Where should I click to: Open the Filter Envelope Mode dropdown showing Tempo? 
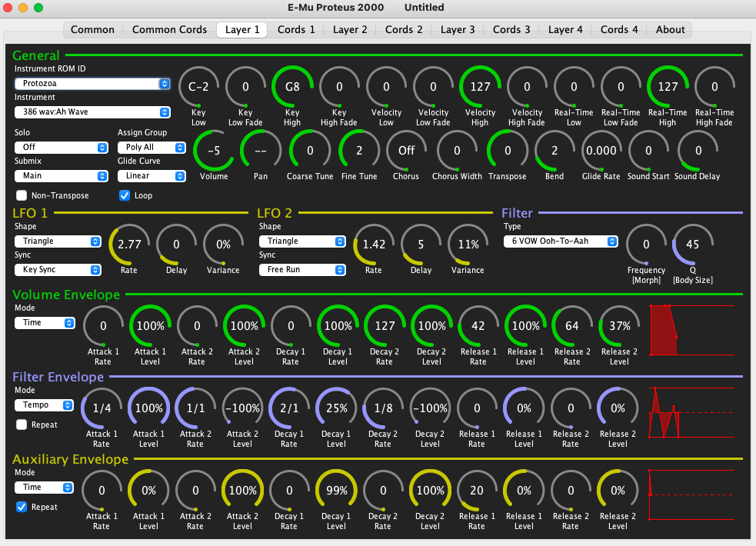tap(44, 405)
